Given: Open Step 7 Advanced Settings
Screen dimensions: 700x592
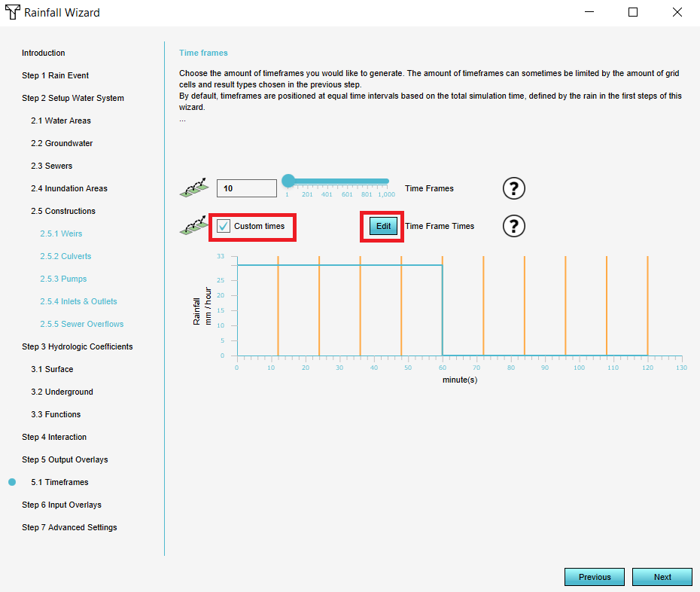Looking at the screenshot, I should click(x=69, y=527).
